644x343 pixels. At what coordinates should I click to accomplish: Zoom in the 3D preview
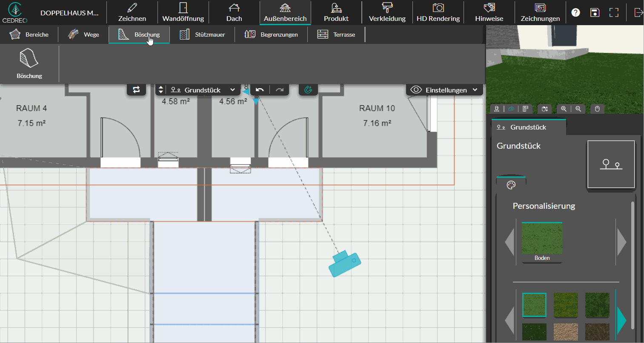coord(564,109)
